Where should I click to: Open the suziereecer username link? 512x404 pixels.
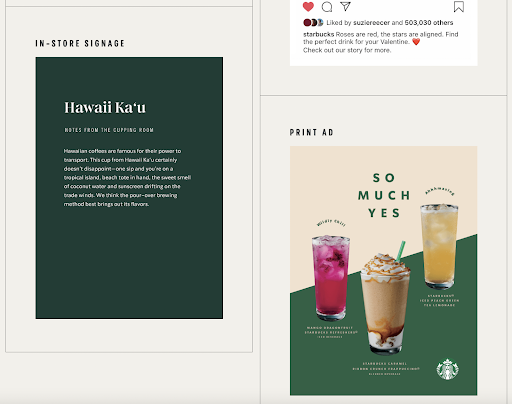371,23
